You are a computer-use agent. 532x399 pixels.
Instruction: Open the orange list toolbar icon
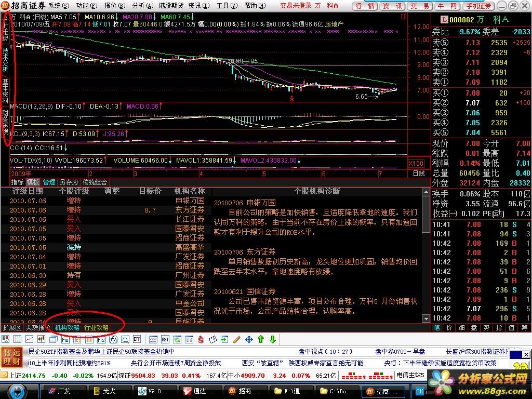tap(89, 339)
